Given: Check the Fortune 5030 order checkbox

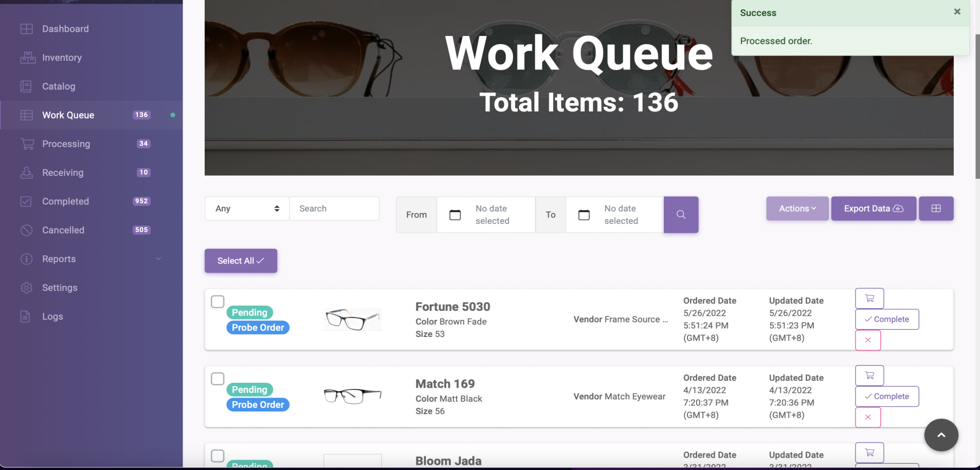Looking at the screenshot, I should point(218,302).
